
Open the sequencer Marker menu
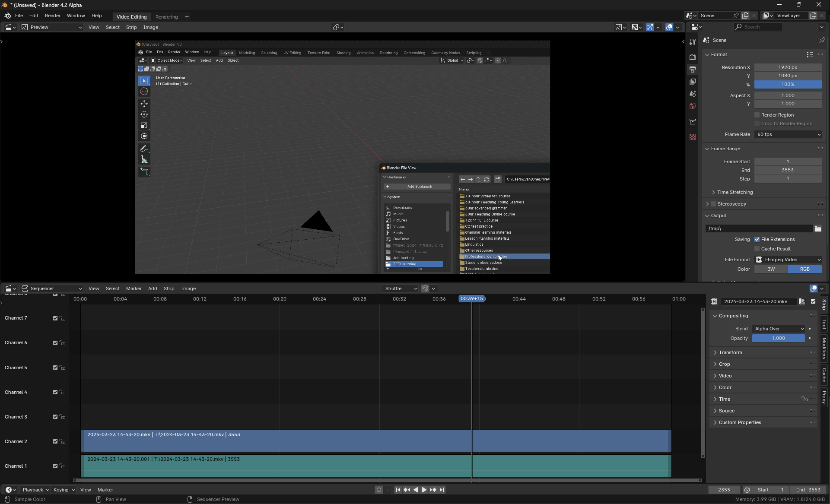pyautogui.click(x=134, y=288)
